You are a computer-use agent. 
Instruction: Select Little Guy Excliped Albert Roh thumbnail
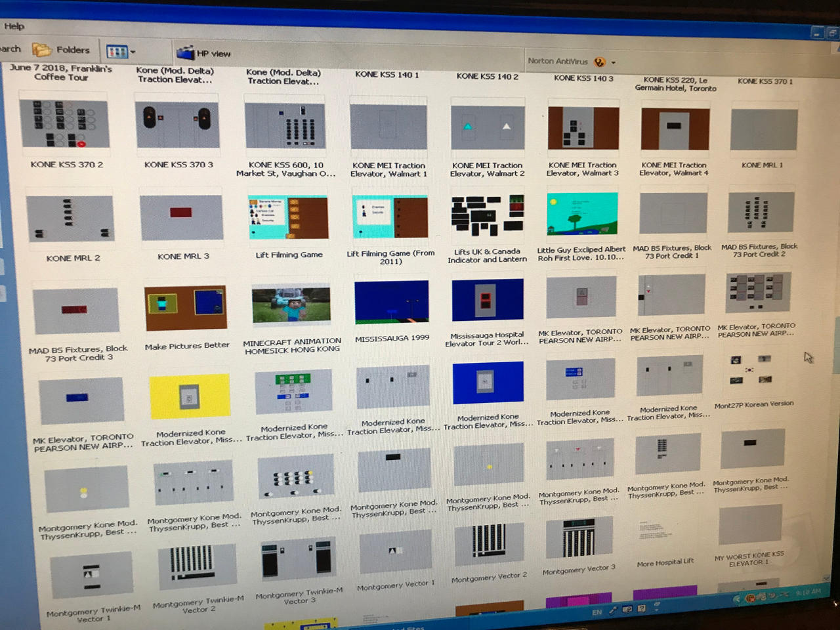point(581,213)
